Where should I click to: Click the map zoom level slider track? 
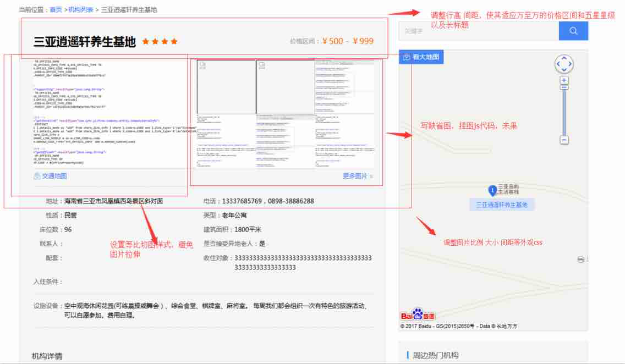564,110
